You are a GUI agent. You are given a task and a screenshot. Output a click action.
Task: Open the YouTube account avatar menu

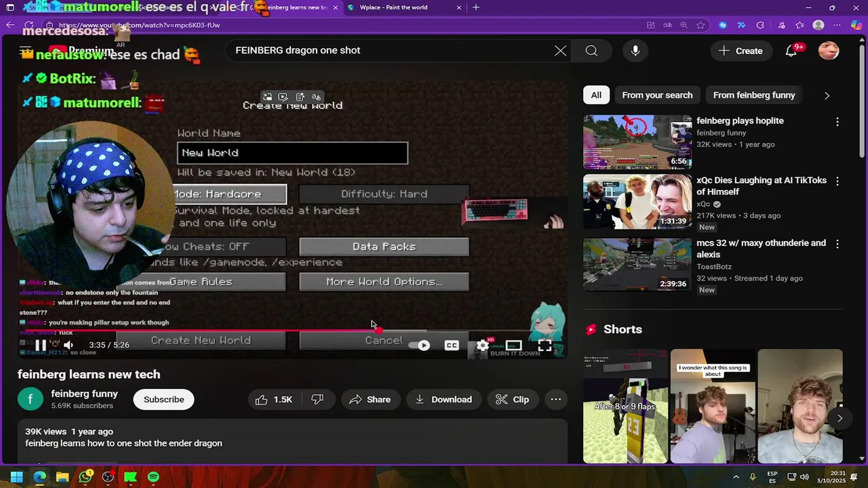[x=829, y=51]
